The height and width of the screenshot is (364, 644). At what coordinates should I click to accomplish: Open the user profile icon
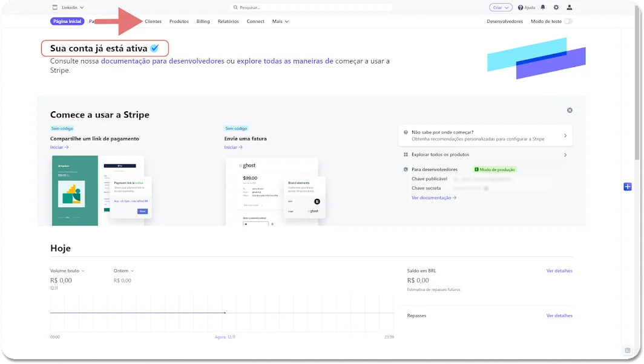coord(569,7)
